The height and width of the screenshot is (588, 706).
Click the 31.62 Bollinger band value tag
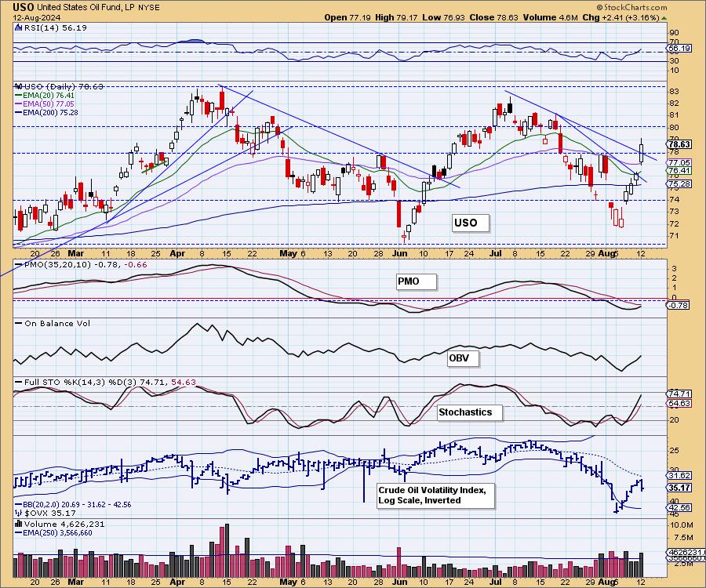(x=679, y=476)
